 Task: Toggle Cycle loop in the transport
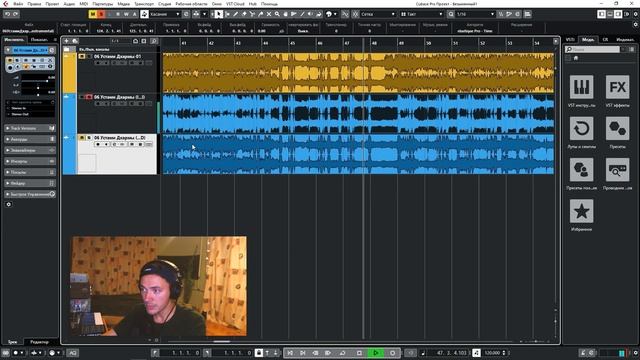[342, 353]
